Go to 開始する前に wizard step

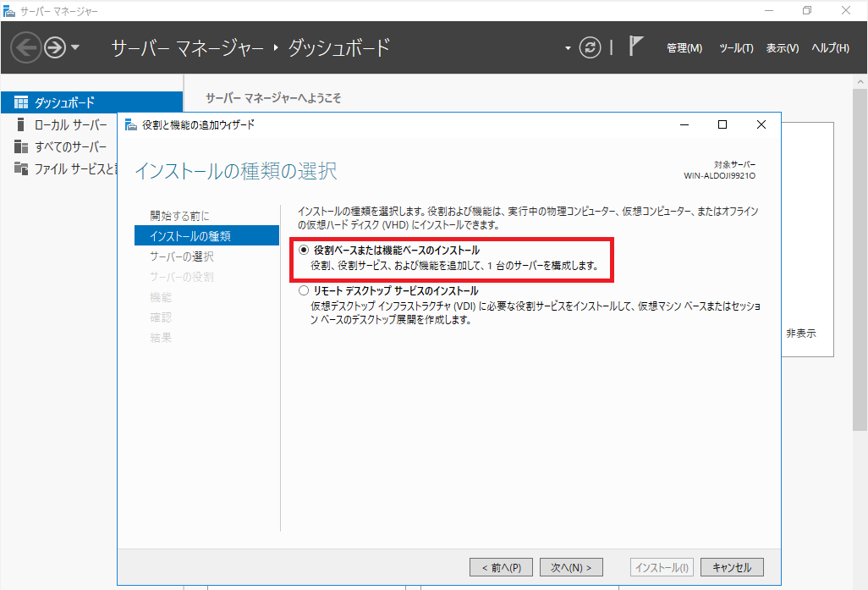click(179, 216)
